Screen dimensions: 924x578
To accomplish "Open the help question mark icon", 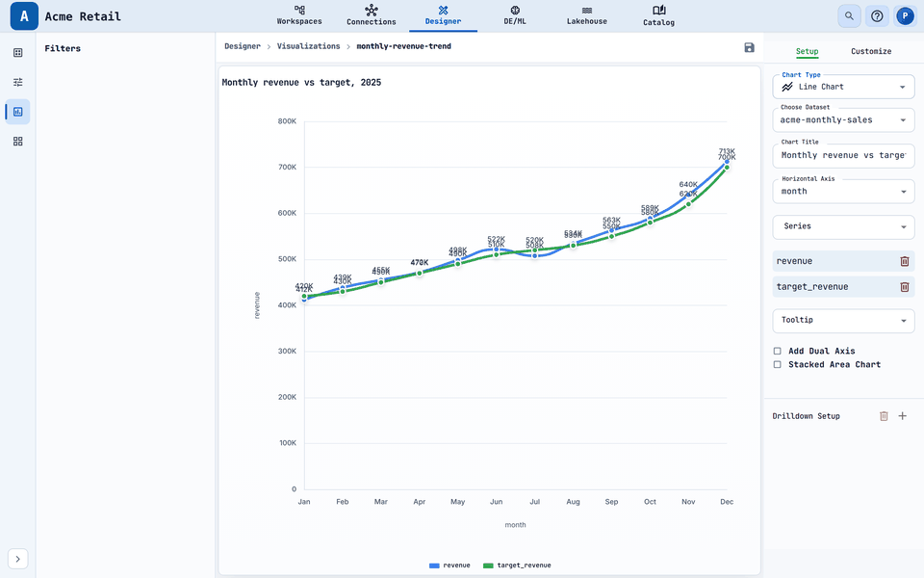I will click(877, 16).
